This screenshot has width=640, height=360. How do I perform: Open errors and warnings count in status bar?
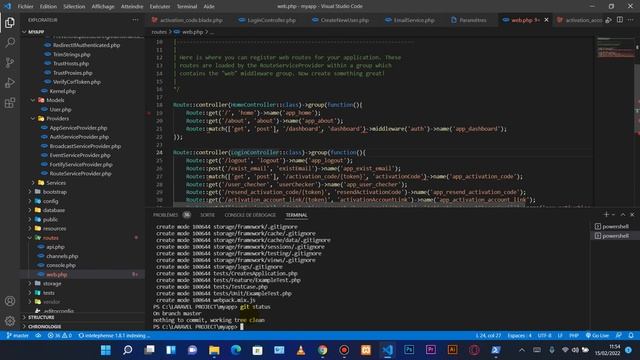[x=60, y=336]
